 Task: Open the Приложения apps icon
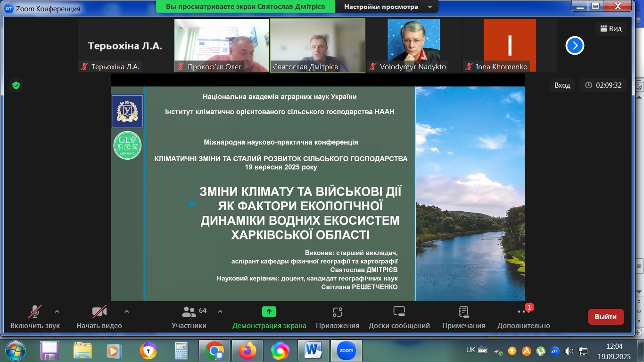pos(337,312)
